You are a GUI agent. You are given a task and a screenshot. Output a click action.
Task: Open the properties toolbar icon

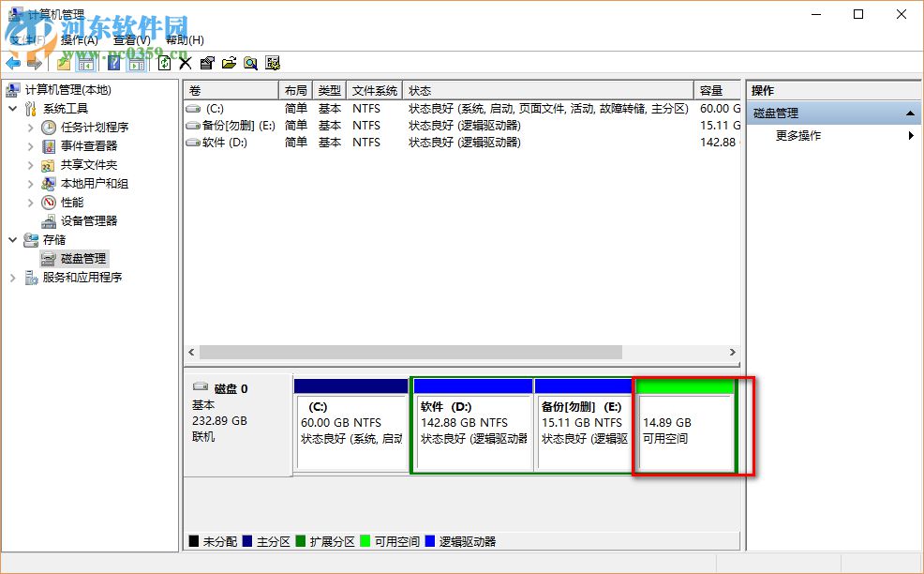click(x=207, y=63)
